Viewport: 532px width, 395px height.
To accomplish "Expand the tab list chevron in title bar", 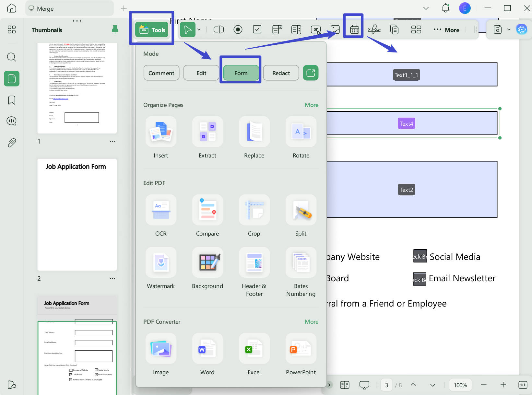I will tap(426, 8).
